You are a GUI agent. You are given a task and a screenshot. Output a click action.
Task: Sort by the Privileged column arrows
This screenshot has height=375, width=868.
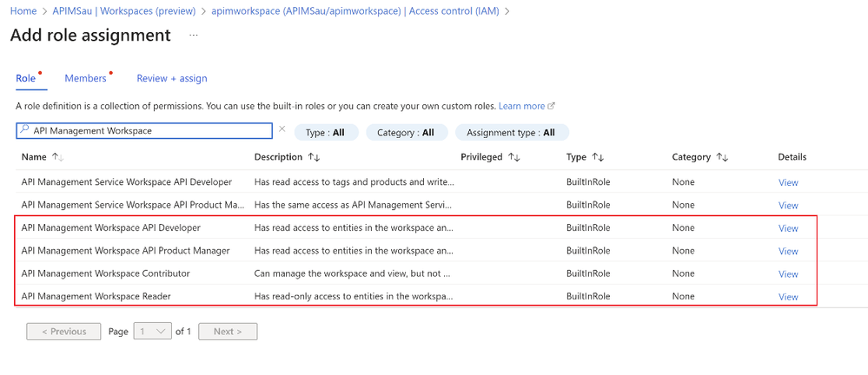(514, 157)
